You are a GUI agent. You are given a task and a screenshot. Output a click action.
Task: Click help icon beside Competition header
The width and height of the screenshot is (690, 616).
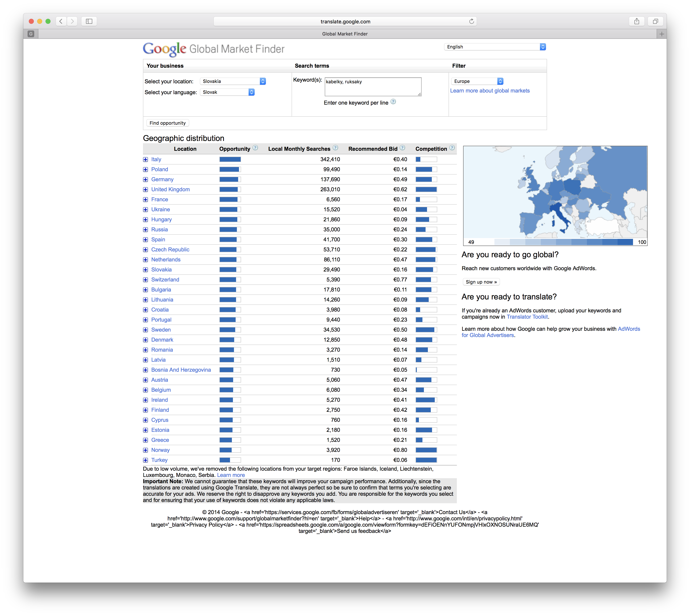pos(452,148)
